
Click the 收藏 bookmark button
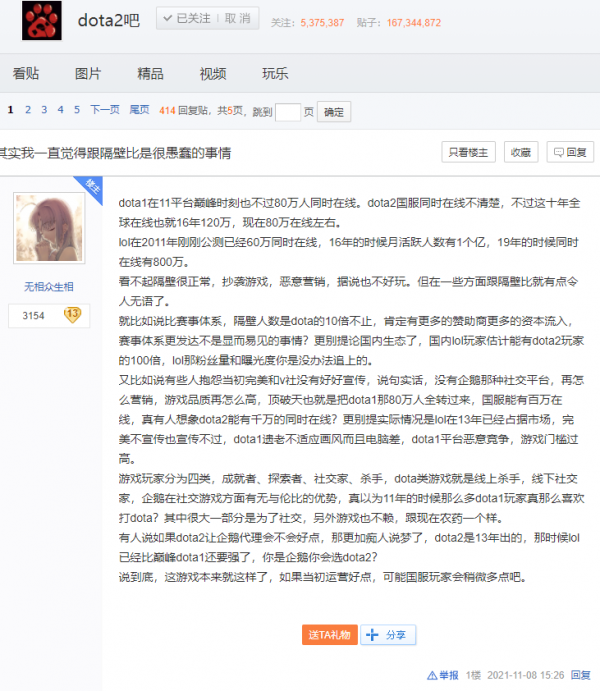click(521, 152)
